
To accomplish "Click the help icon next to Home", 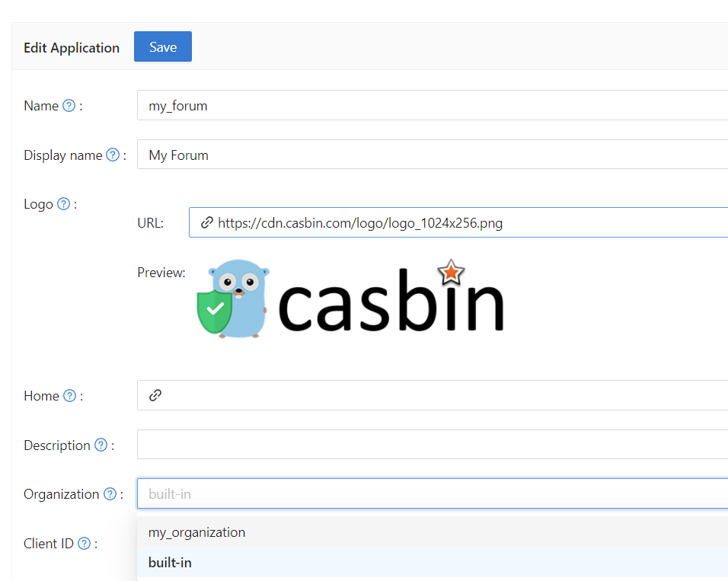I will coord(69,395).
